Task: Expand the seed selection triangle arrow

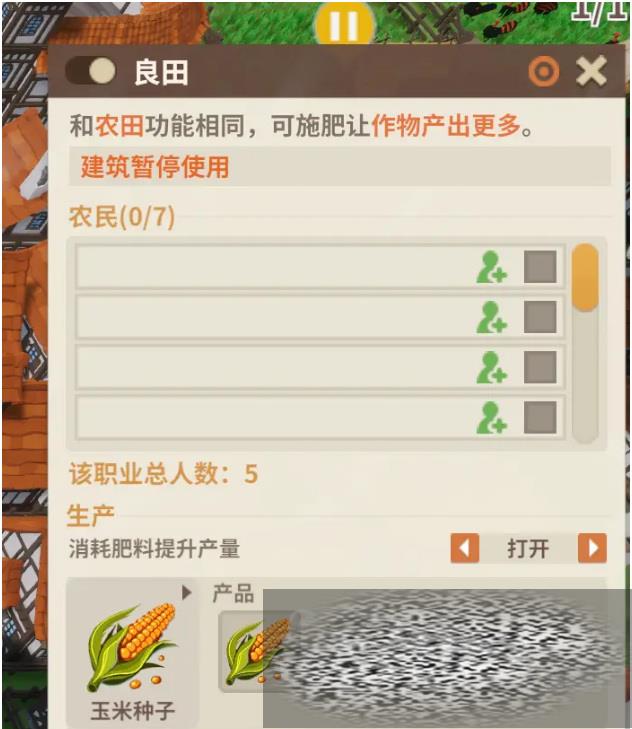Action: click(x=186, y=592)
